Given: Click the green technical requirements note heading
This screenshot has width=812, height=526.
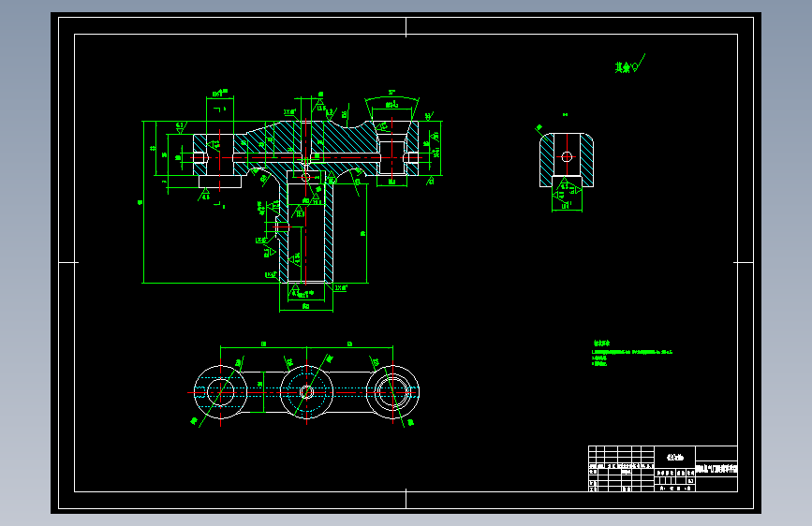Looking at the screenshot, I should (602, 343).
